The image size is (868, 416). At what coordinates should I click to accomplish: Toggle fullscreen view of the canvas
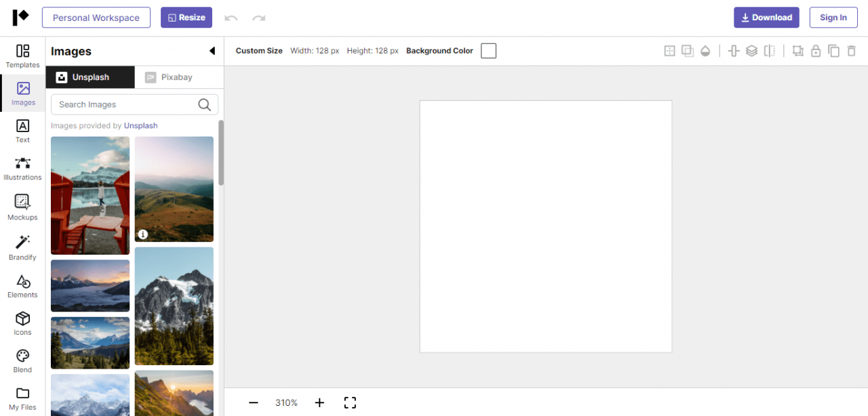click(x=350, y=402)
